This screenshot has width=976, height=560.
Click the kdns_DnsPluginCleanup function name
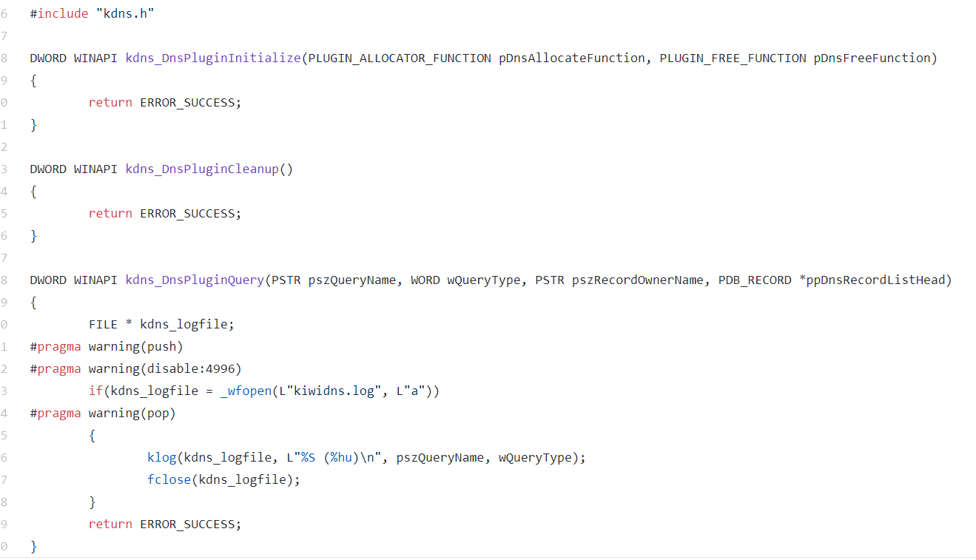coord(202,169)
